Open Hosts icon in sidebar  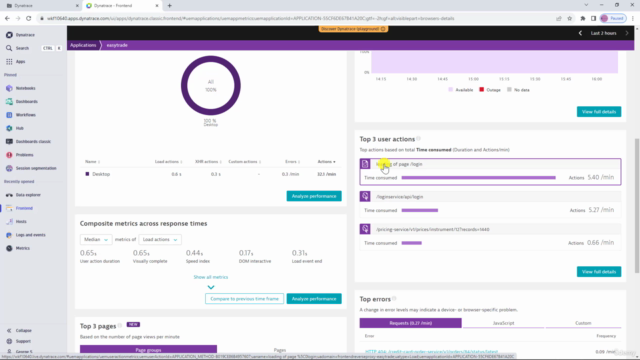point(9,222)
